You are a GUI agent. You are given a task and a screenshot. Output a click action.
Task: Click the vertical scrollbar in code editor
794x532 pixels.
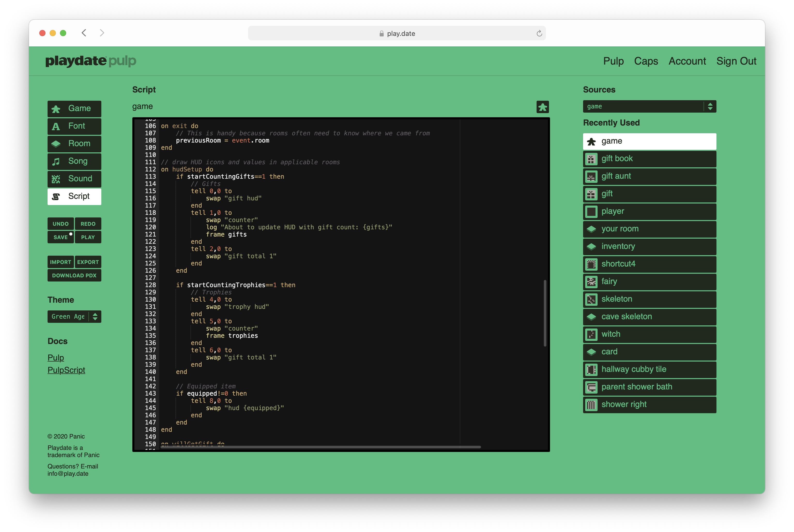pos(545,313)
